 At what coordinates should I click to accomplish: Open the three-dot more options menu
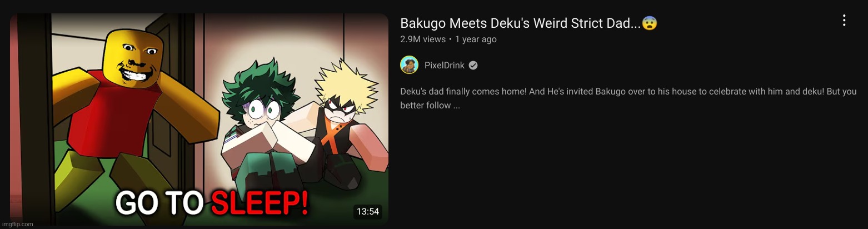click(x=844, y=21)
